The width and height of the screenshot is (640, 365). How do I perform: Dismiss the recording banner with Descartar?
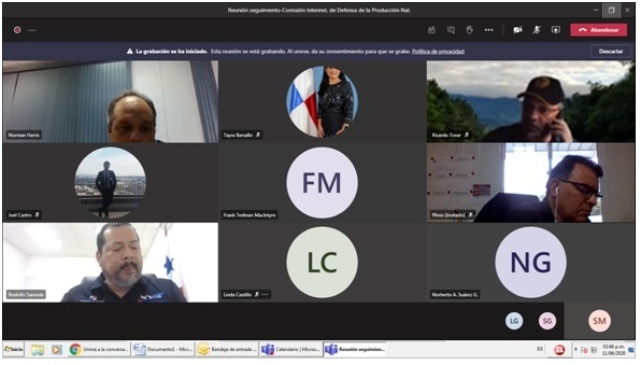(x=611, y=51)
